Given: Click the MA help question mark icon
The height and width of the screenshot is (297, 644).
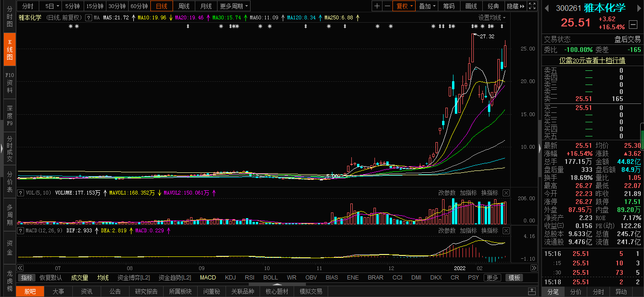Looking at the screenshot, I should [88, 17].
